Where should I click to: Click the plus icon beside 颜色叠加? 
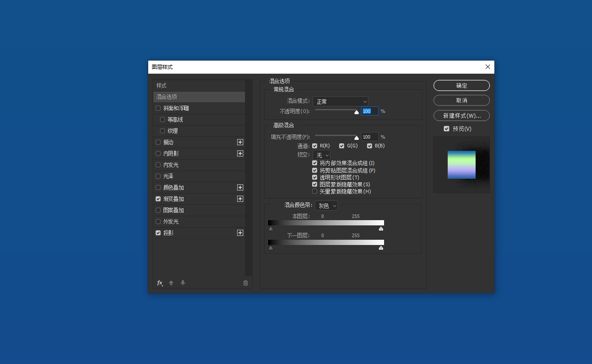click(240, 187)
